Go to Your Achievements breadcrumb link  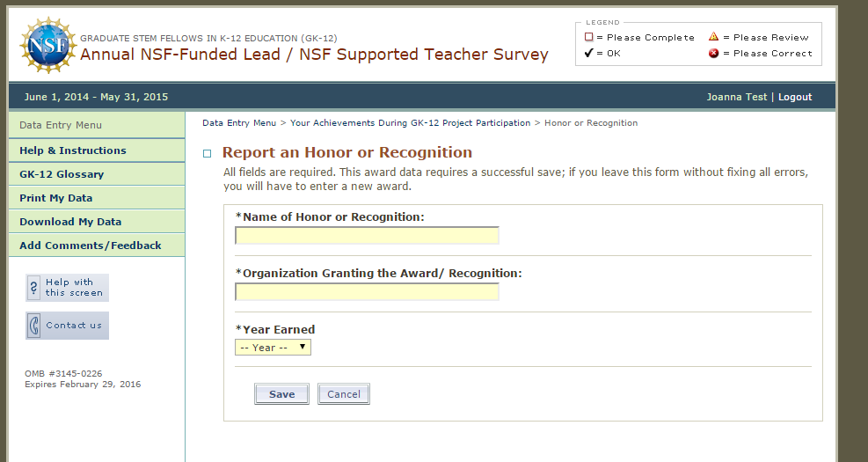coord(410,123)
